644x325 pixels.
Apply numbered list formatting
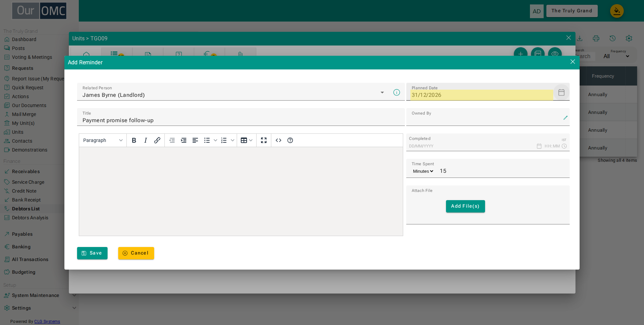(x=224, y=140)
